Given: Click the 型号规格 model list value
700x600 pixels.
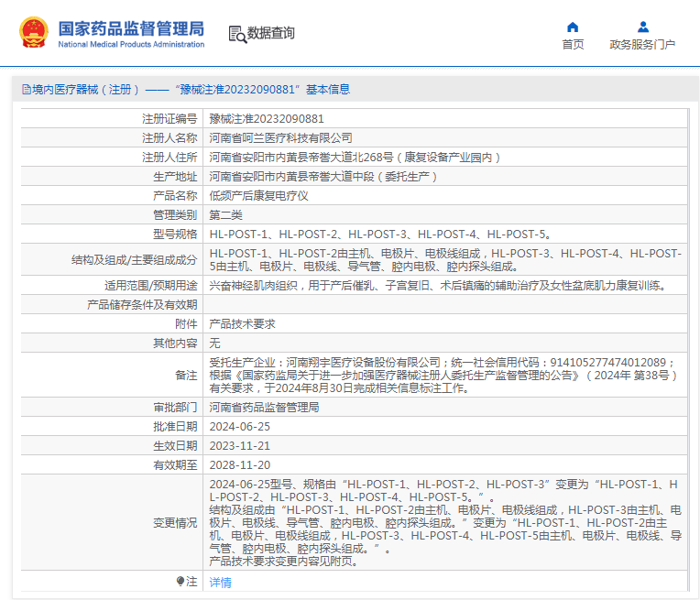Looking at the screenshot, I should point(382,234).
